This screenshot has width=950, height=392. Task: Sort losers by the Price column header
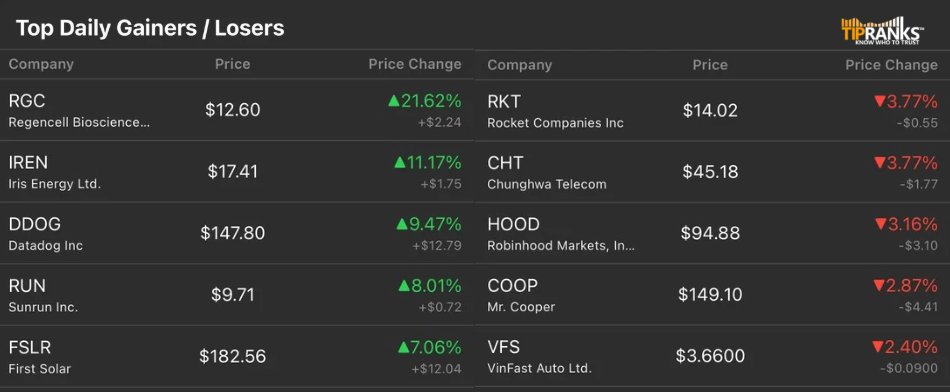pyautogui.click(x=710, y=64)
